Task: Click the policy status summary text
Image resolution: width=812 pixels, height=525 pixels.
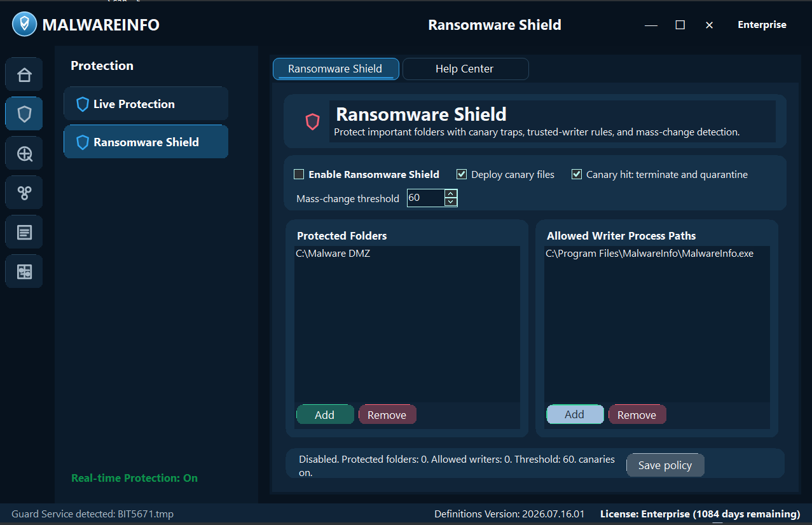Action: [x=457, y=465]
